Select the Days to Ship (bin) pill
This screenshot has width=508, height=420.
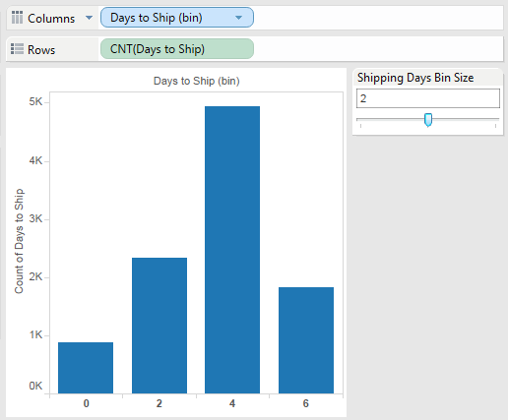[x=177, y=18]
